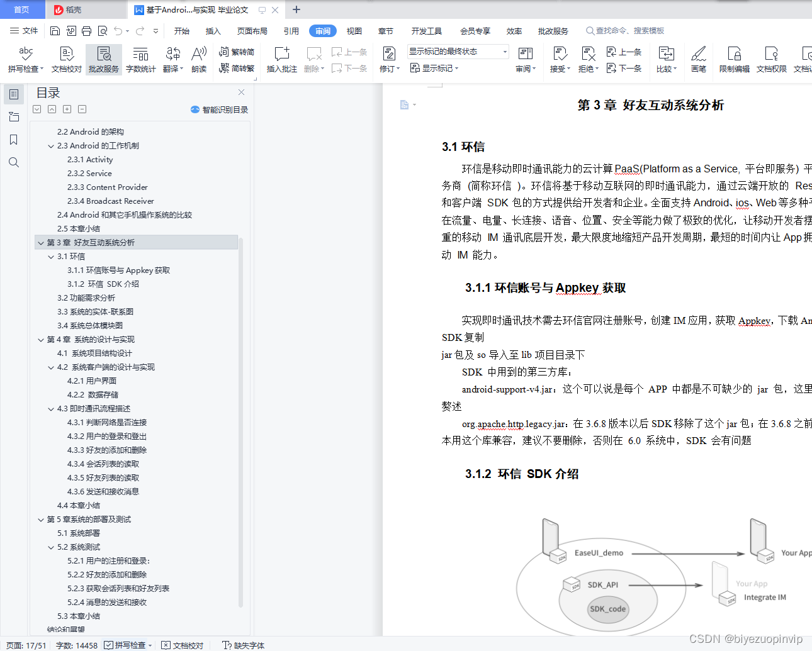The height and width of the screenshot is (651, 812).
Task: Collapse the 4.3 即时通讯流程描述 node
Action: click(x=51, y=409)
